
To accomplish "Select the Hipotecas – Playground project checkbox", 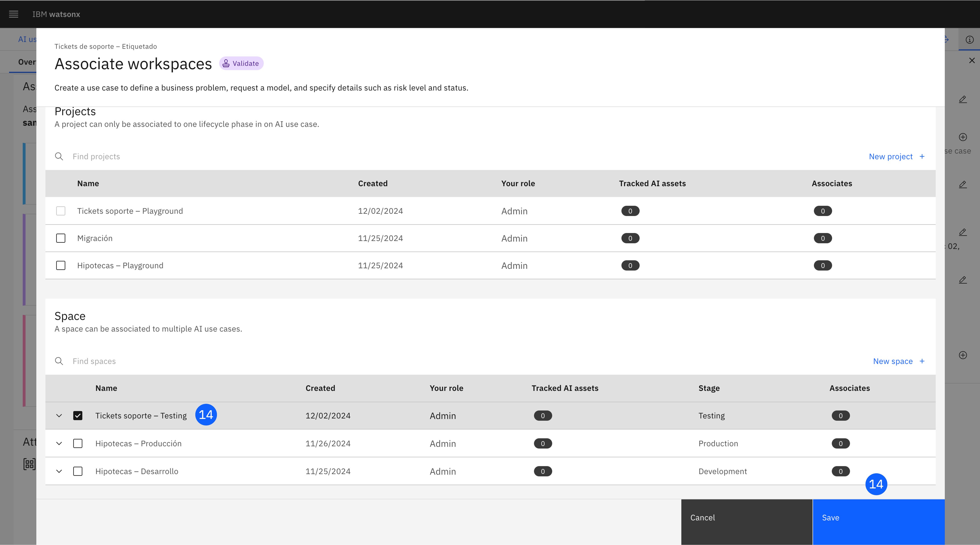I will 61,265.
